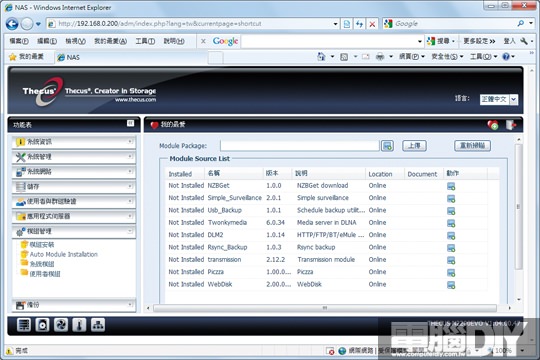Click the disk icon in bottom bar
Image resolution: width=540 pixels, height=360 pixels.
[42, 325]
